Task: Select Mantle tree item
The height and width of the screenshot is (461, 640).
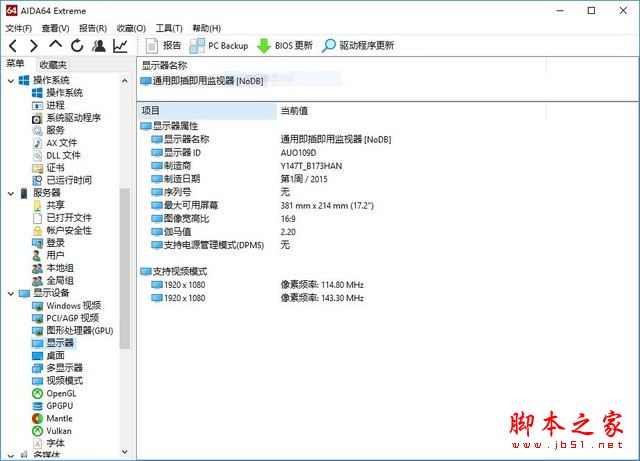Action: [x=52, y=419]
